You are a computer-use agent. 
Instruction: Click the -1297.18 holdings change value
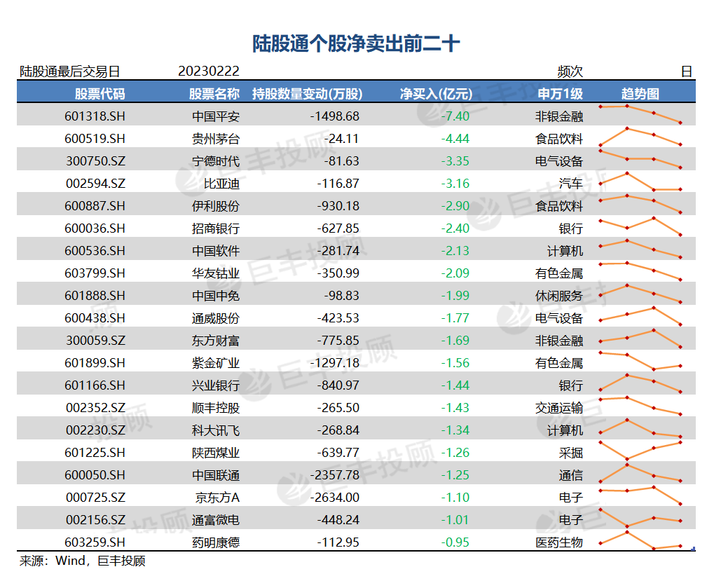click(x=335, y=363)
